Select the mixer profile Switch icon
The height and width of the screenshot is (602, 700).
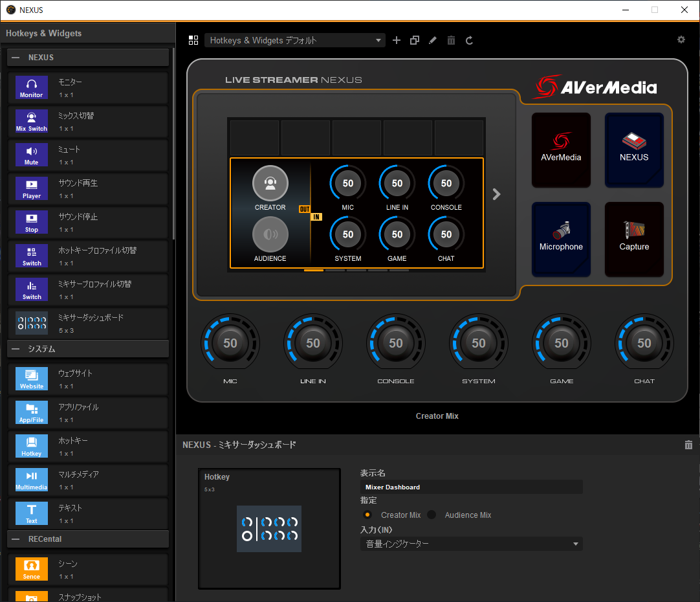[x=31, y=289]
